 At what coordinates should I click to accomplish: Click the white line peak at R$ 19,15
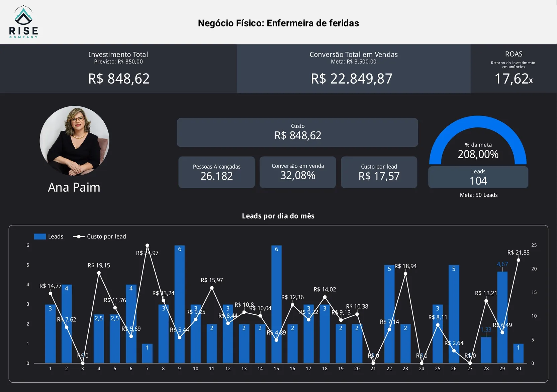point(99,273)
